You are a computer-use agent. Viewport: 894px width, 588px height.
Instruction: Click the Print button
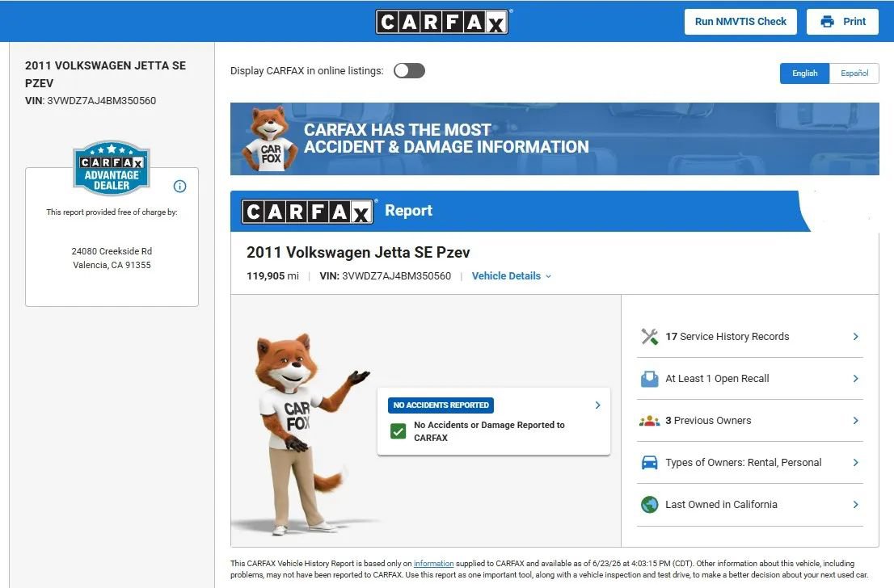[843, 22]
